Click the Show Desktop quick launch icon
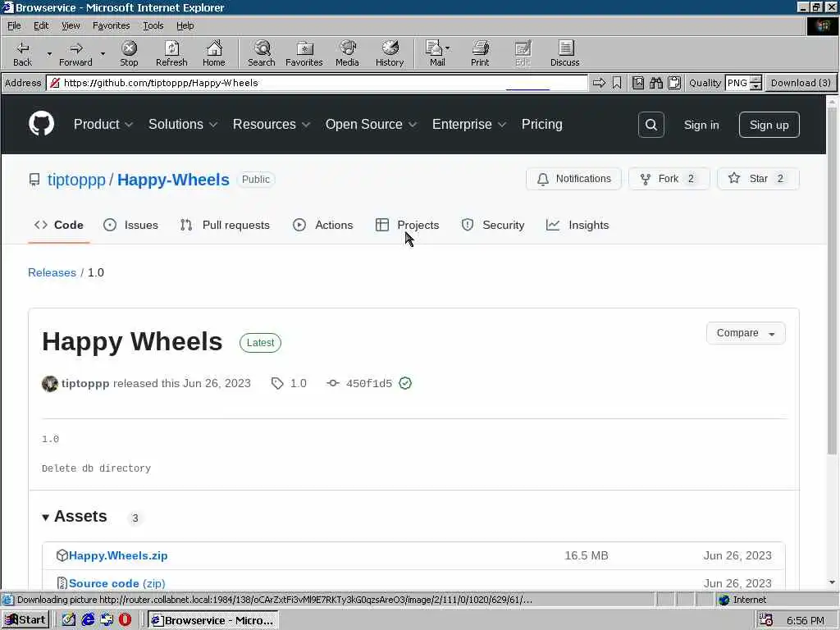 pyautogui.click(x=69, y=620)
